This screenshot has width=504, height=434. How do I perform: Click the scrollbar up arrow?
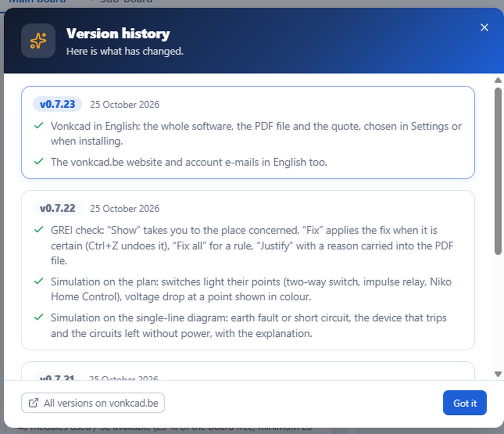pyautogui.click(x=498, y=80)
